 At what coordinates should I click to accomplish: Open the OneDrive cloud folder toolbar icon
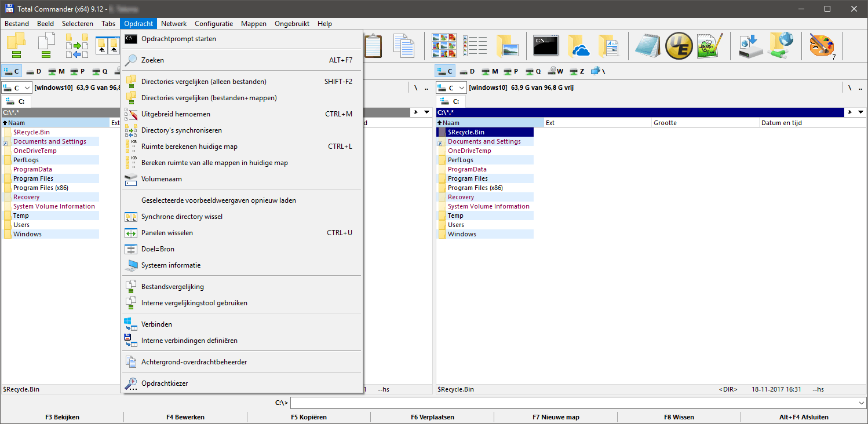click(x=578, y=45)
